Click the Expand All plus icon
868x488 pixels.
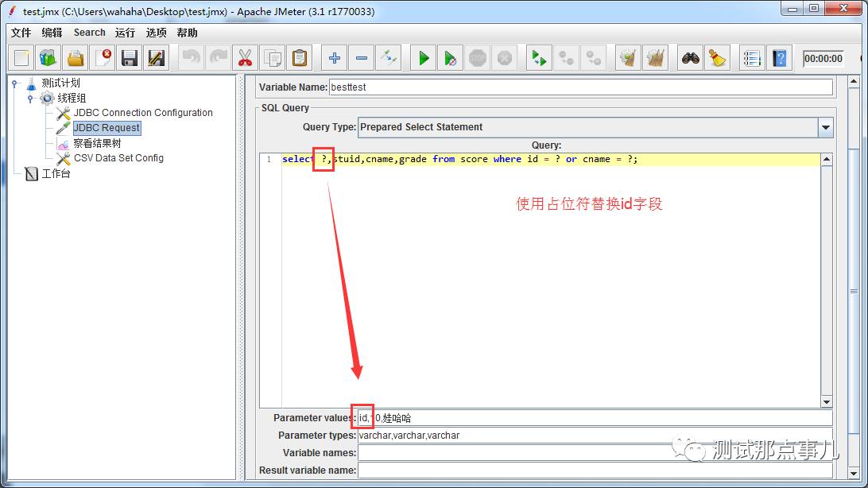click(335, 58)
